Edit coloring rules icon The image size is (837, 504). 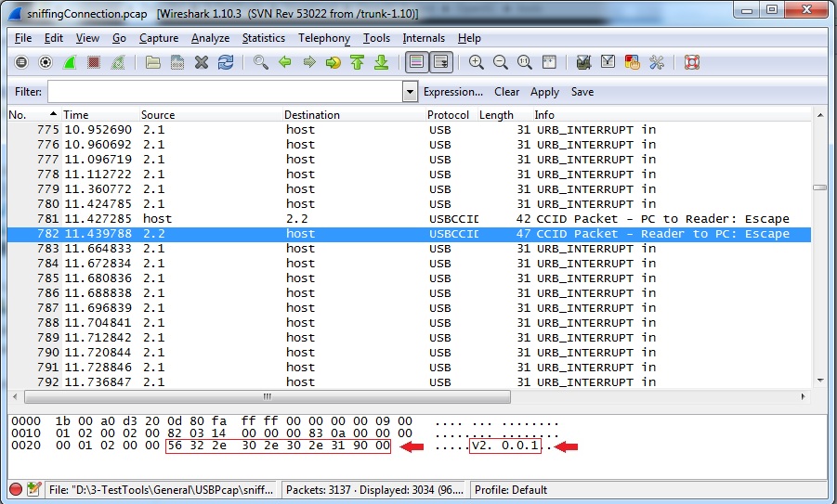click(632, 62)
